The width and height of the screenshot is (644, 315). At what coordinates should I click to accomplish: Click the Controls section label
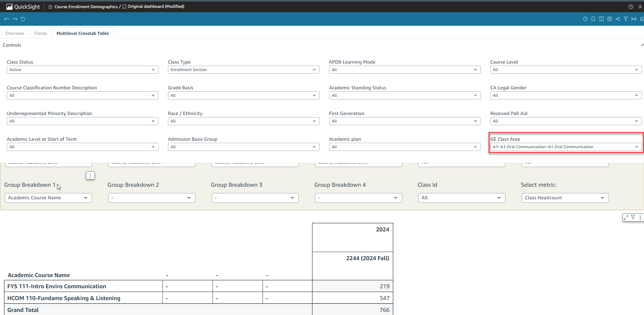(x=12, y=45)
